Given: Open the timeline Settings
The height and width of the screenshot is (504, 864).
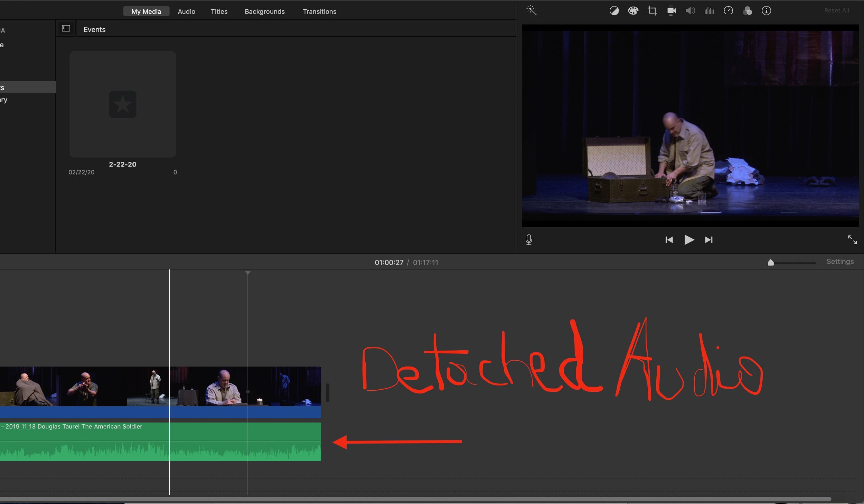Looking at the screenshot, I should click(x=840, y=261).
